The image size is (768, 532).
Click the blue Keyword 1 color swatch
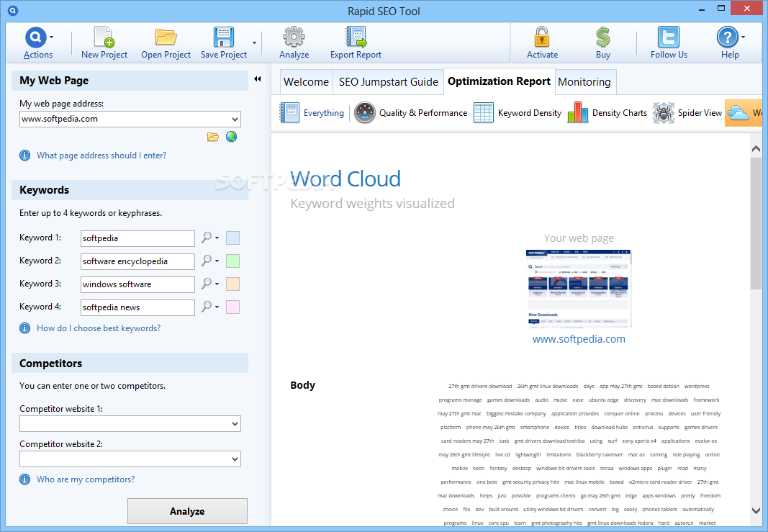point(232,238)
